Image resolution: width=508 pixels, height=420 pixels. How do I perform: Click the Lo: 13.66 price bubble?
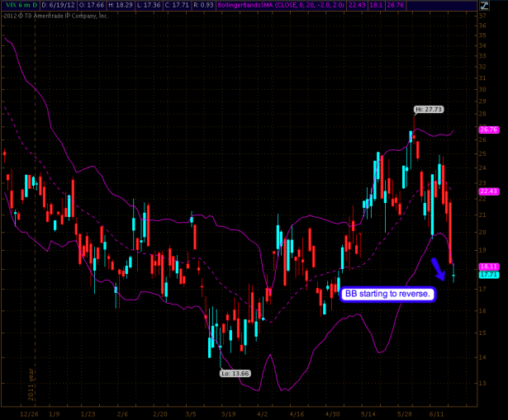[233, 373]
